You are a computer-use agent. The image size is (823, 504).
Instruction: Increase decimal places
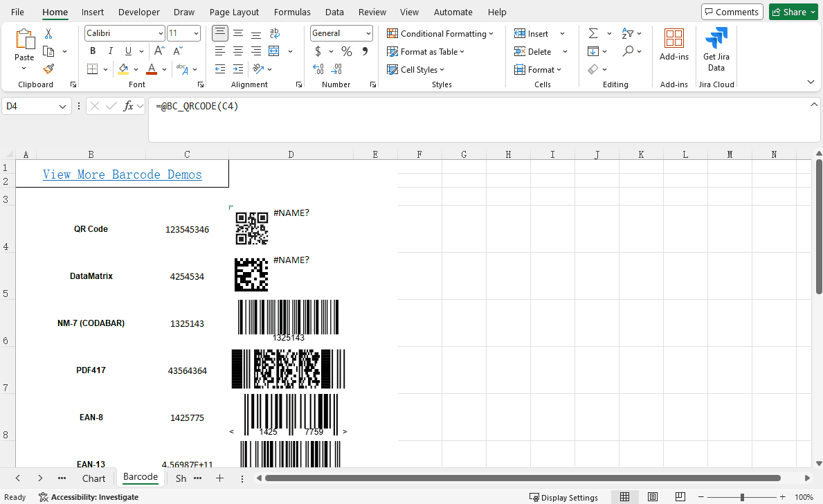pos(318,69)
